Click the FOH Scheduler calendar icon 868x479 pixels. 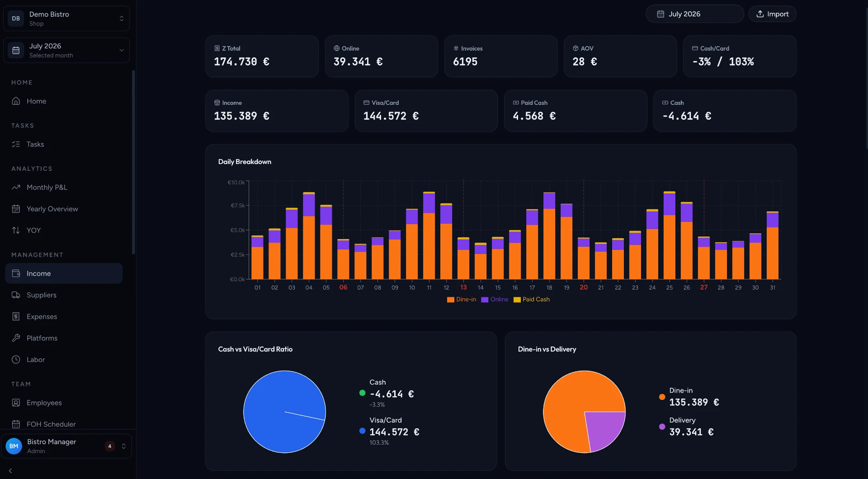pos(16,424)
